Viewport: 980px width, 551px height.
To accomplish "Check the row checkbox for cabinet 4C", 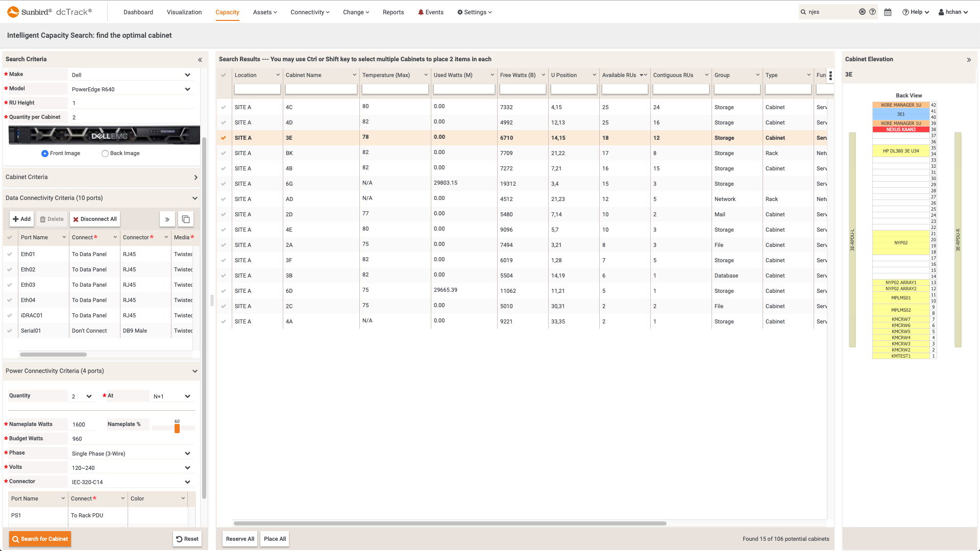I will click(x=224, y=107).
